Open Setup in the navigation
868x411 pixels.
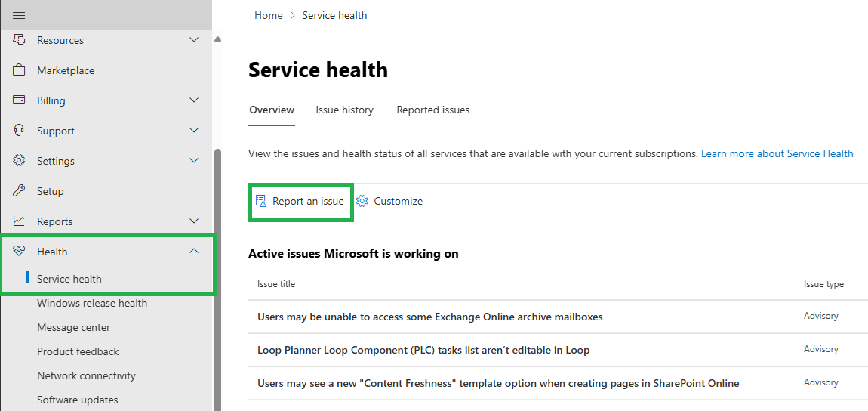51,191
